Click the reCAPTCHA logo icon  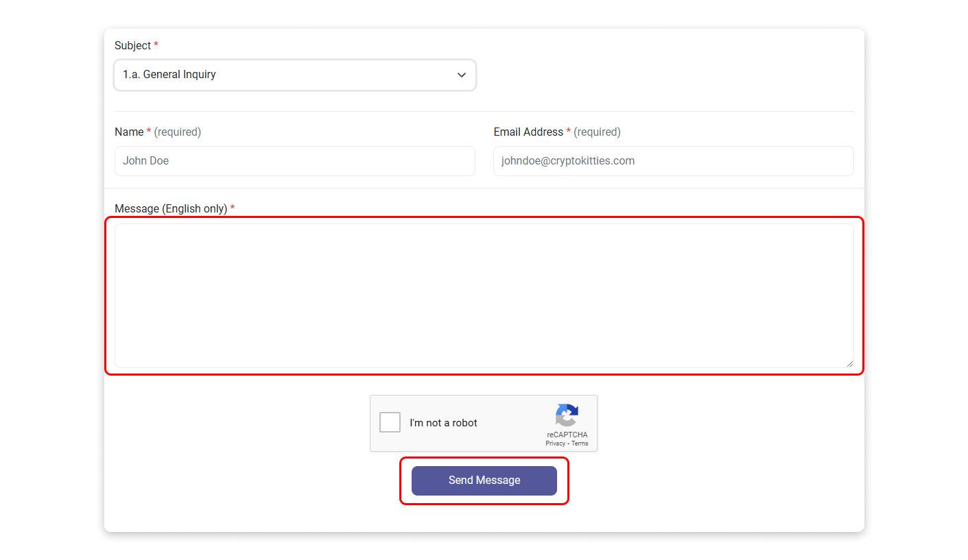[567, 415]
